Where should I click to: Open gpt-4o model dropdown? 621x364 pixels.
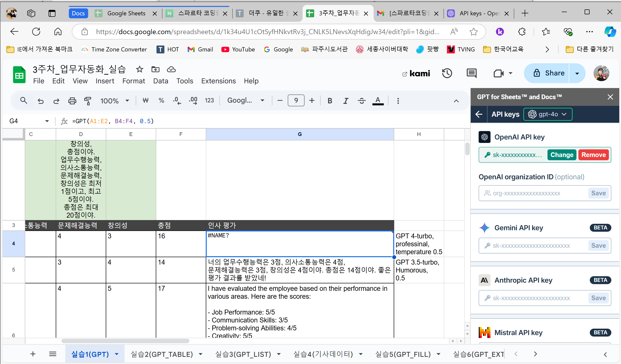pyautogui.click(x=548, y=114)
